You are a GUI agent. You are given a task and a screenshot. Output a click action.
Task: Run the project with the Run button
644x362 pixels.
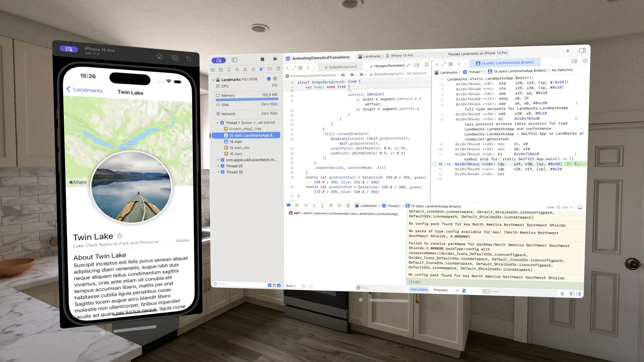pos(275,59)
